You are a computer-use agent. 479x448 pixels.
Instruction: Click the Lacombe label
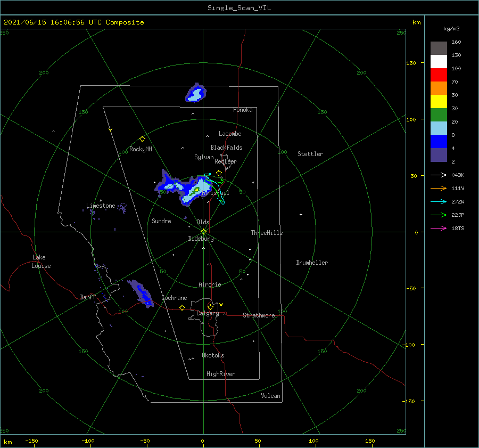click(x=230, y=134)
